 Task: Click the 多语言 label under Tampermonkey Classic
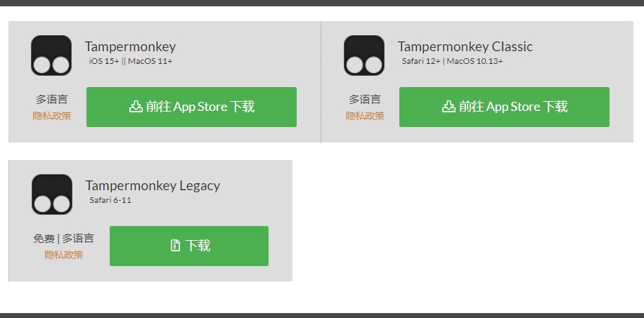click(x=365, y=99)
